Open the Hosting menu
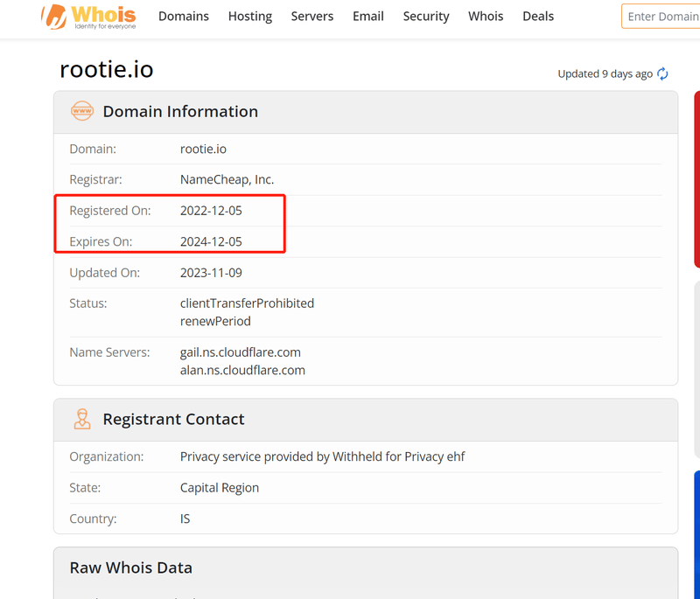This screenshot has width=700, height=599. pyautogui.click(x=250, y=17)
